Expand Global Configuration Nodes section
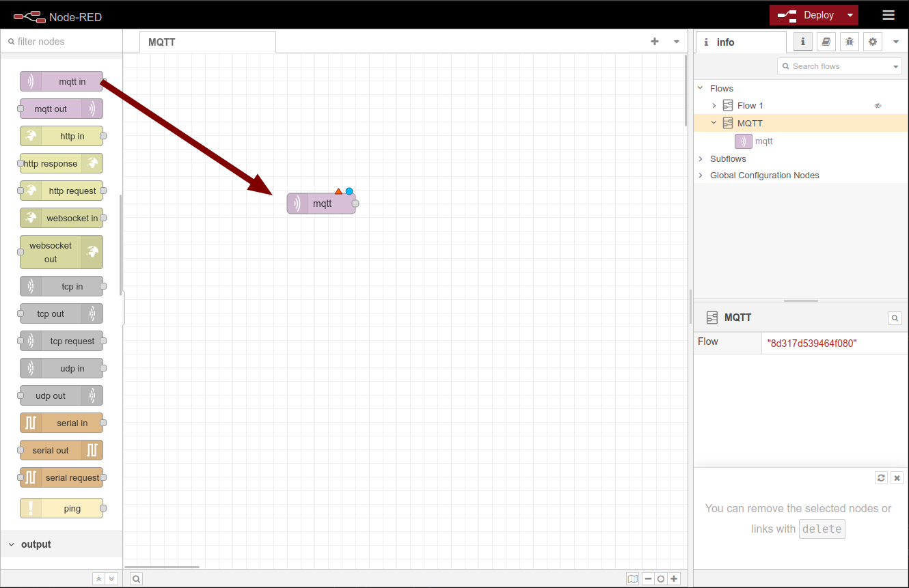909x588 pixels. [x=701, y=176]
